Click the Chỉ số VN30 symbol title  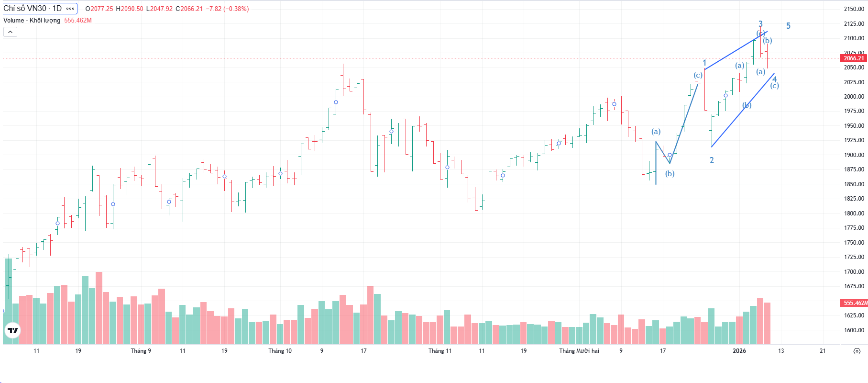[x=33, y=9]
